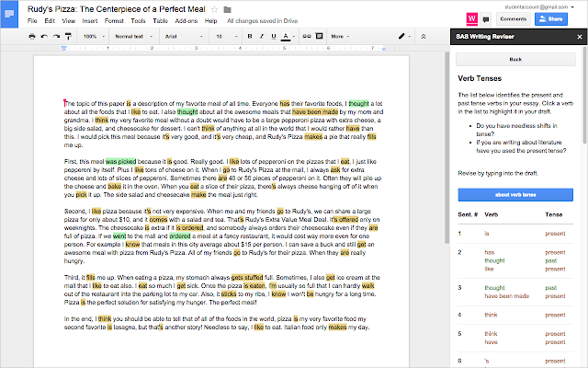Click the left indent marker on the ruler
This screenshot has width=588, height=368.
point(63,48)
